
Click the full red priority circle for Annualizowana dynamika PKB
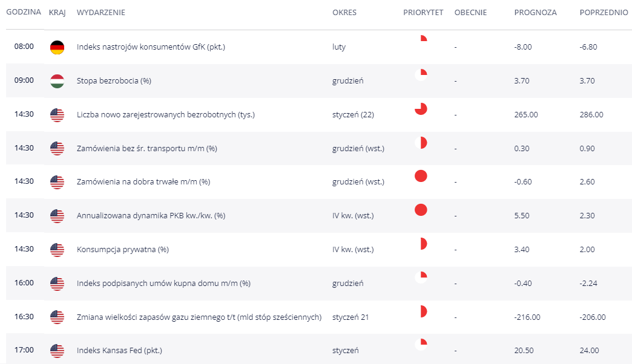(x=421, y=210)
